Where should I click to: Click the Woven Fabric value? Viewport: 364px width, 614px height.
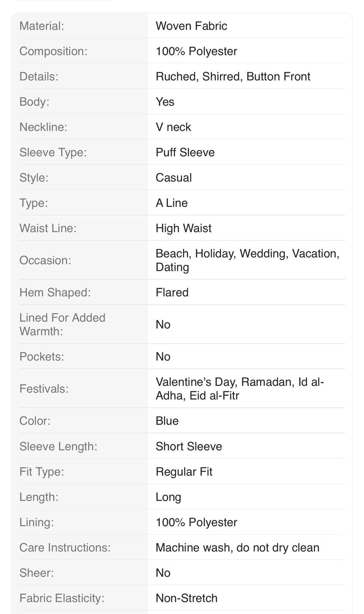click(191, 26)
